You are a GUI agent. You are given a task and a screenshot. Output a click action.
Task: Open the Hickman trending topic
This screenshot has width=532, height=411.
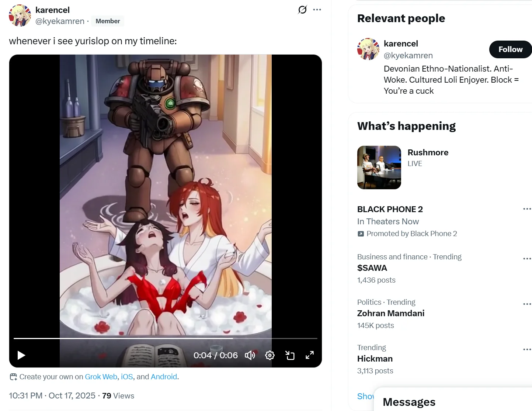tap(375, 359)
